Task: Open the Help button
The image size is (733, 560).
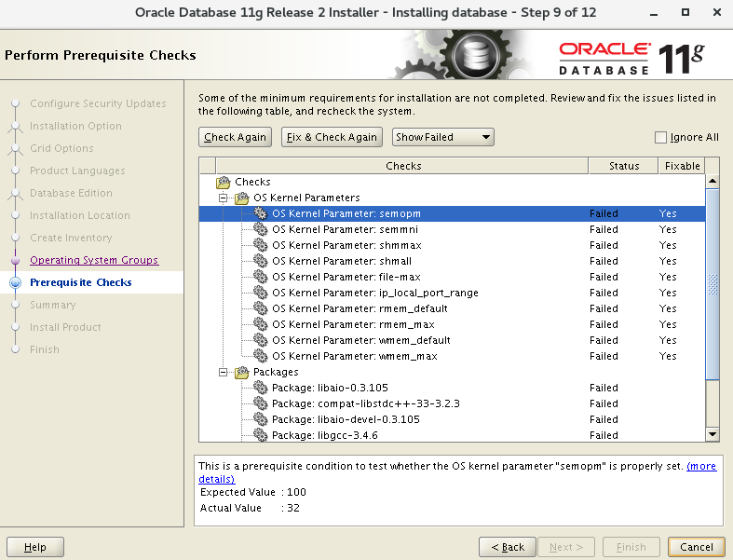Action: coord(35,547)
